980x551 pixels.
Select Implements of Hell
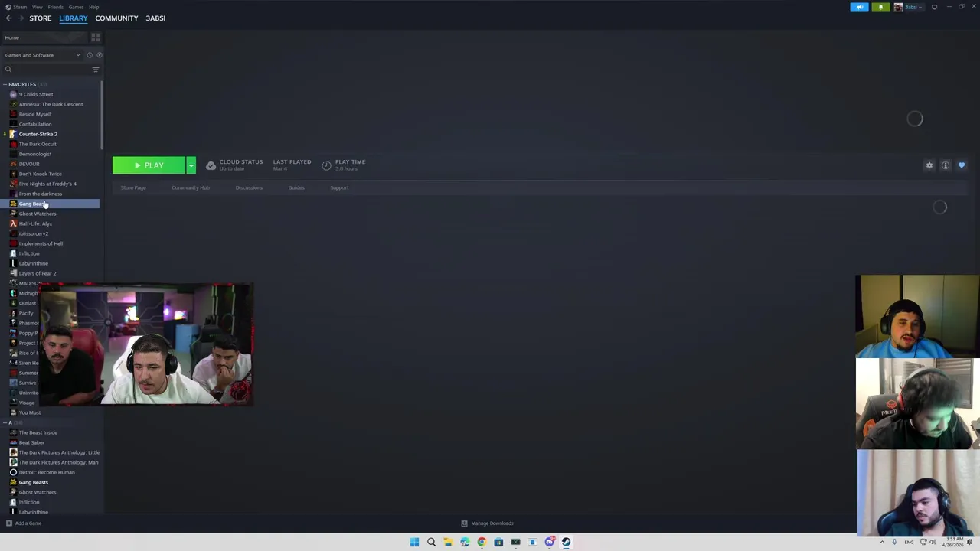tap(41, 243)
